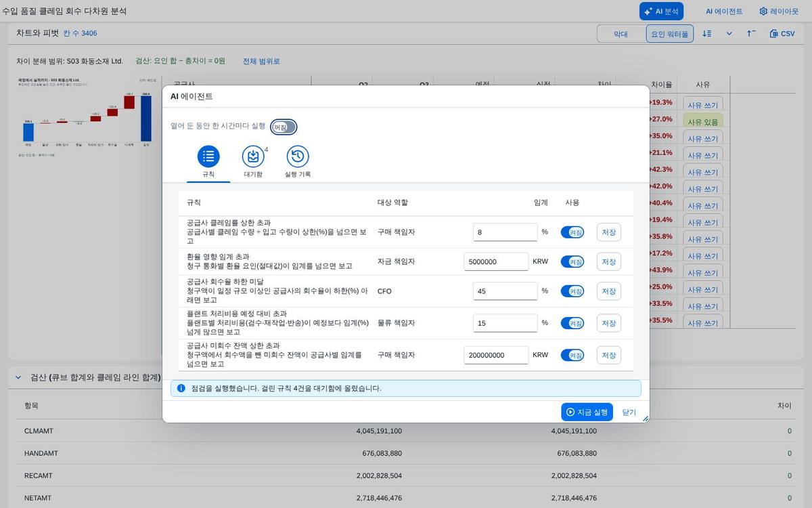Click 사유 쓰기 in the +17.2% row

click(703, 256)
